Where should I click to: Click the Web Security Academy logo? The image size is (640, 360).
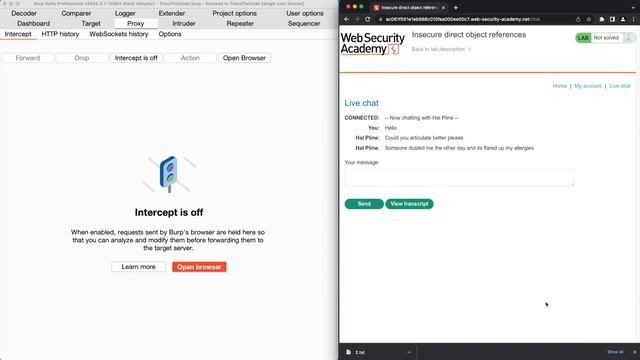[372, 43]
